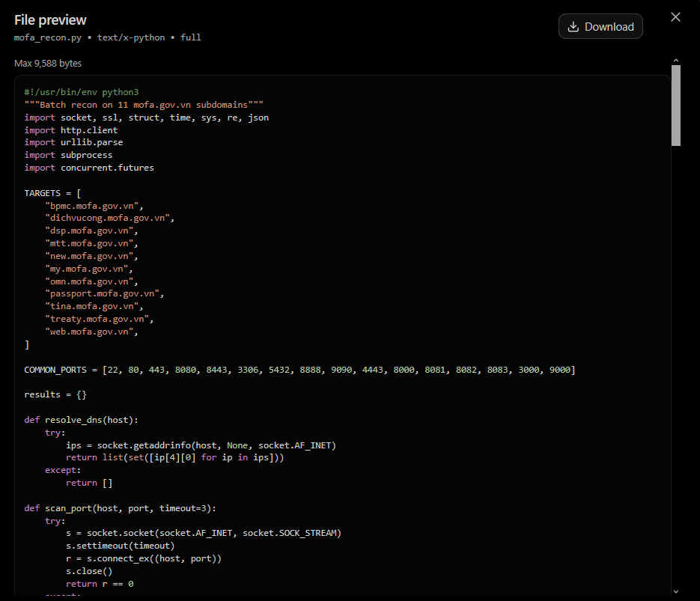This screenshot has height=601, width=700.
Task: Click the Download button
Action: click(600, 26)
